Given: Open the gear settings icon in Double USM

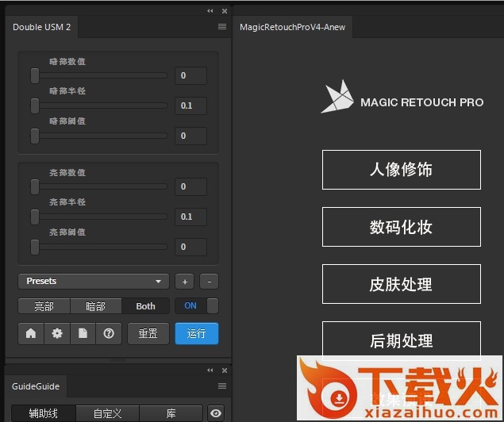Looking at the screenshot, I should (57, 334).
